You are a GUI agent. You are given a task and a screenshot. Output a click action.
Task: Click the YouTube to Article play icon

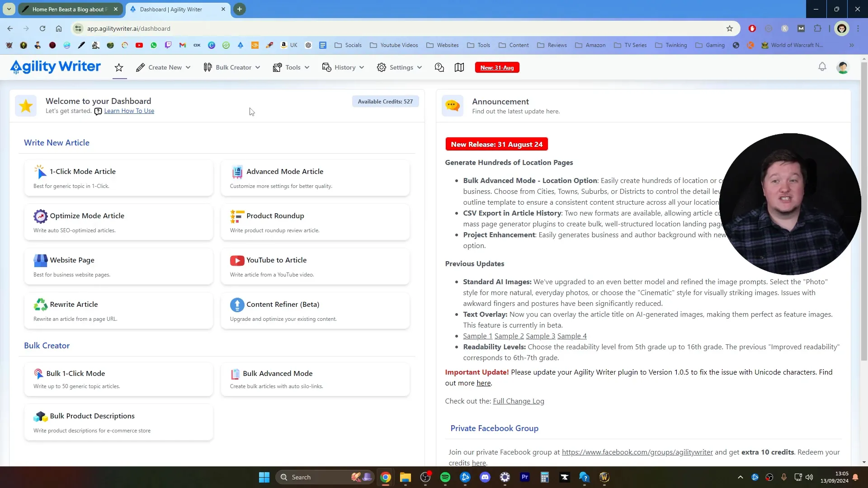[x=237, y=260]
